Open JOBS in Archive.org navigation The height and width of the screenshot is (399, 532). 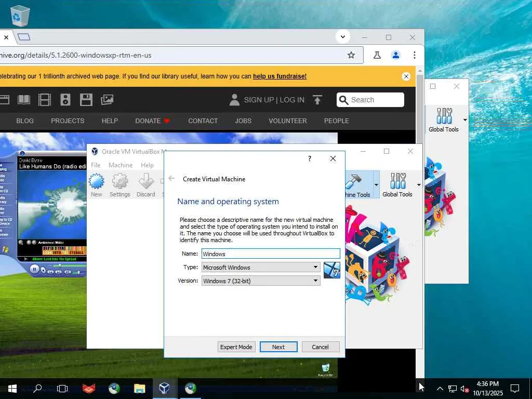click(x=243, y=121)
